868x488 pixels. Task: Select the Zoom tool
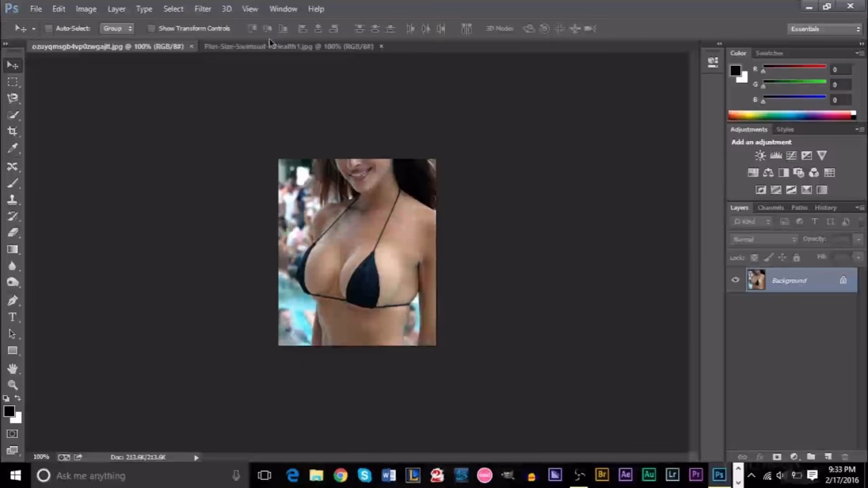pos(13,384)
